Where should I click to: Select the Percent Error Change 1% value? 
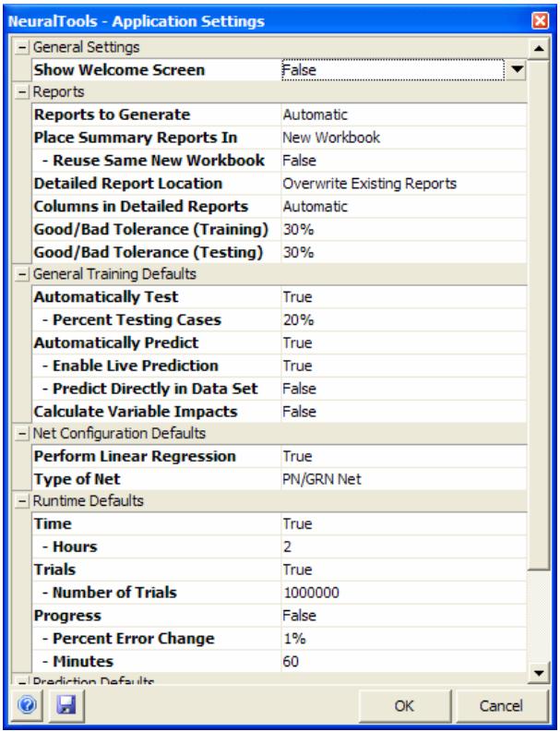click(404, 638)
